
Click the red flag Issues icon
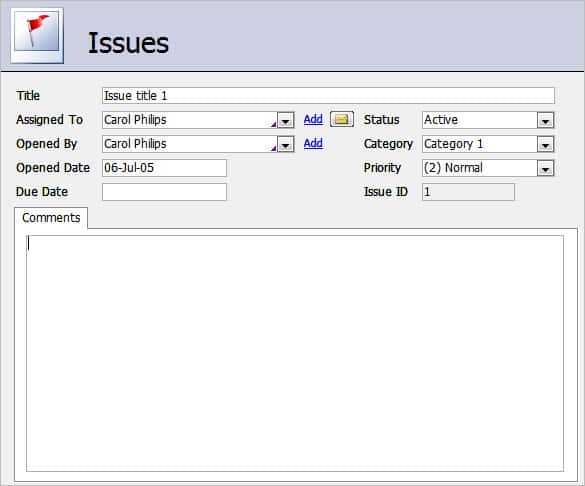point(37,35)
